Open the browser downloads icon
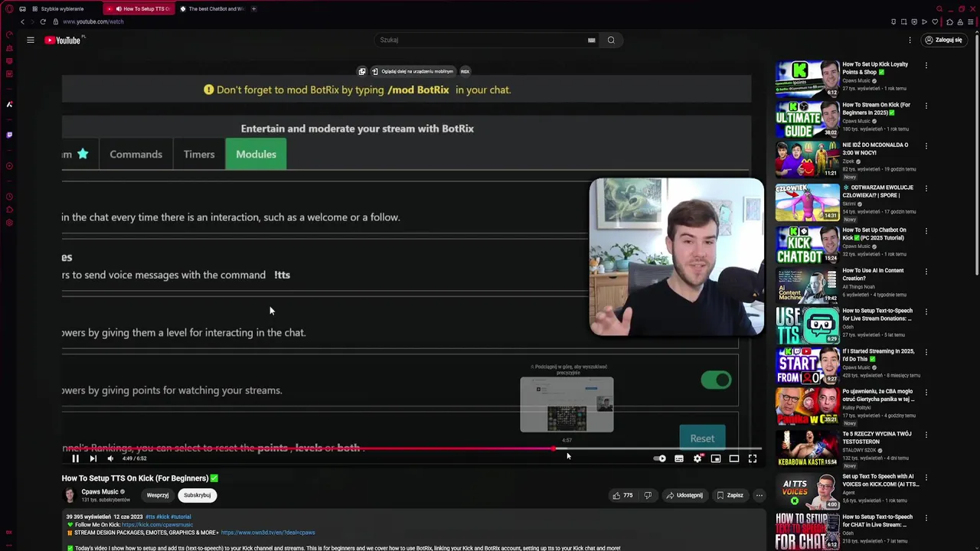 pos(961,21)
